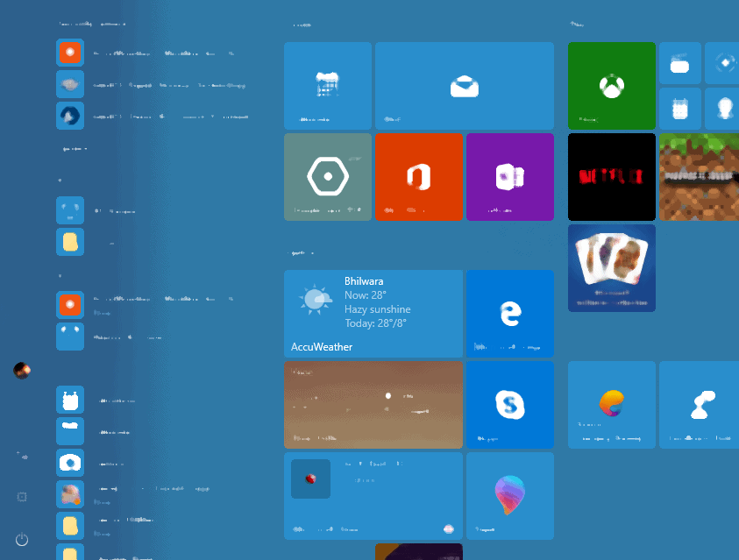Open the Paint 3D balloon tile

(510, 496)
